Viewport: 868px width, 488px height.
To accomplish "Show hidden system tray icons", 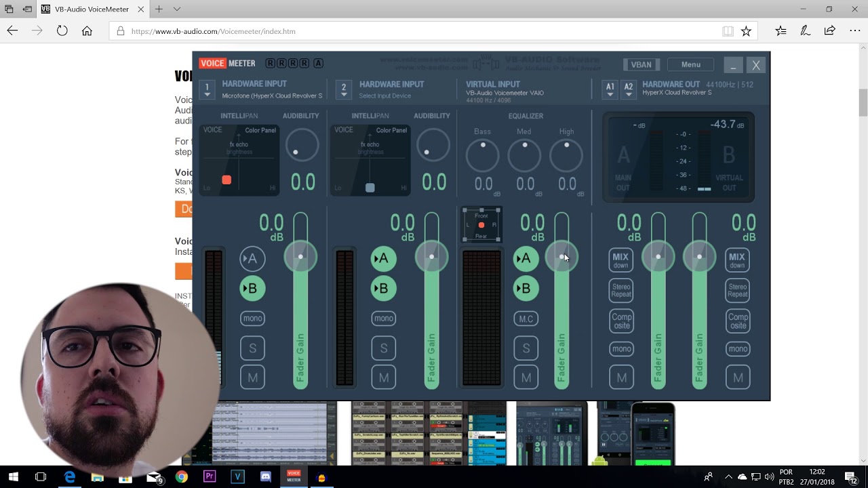I will (728, 477).
